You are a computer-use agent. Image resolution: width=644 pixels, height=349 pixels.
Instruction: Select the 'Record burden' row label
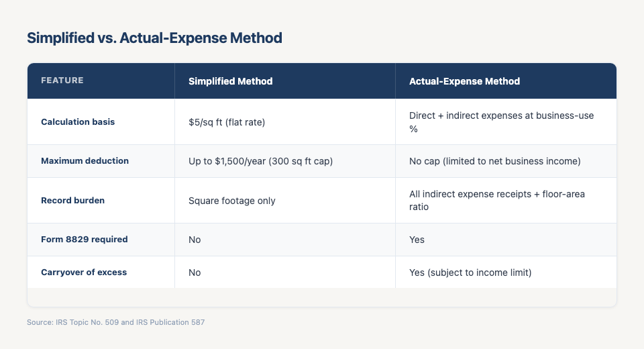pyautogui.click(x=72, y=201)
